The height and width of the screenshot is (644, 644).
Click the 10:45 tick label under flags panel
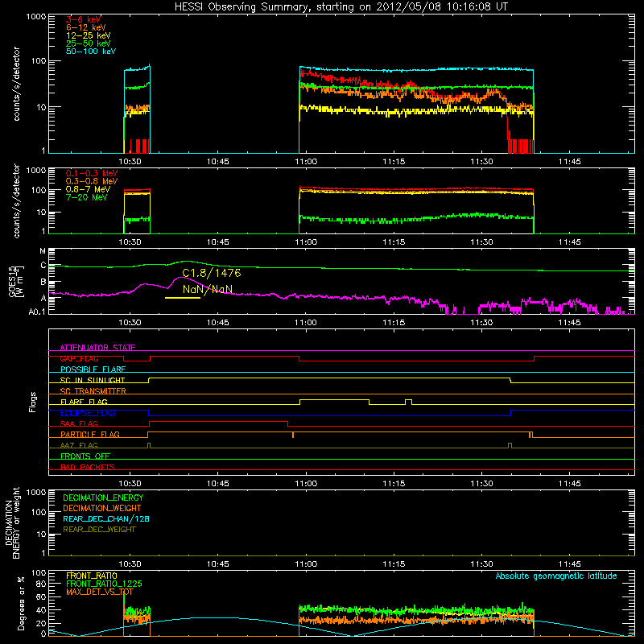click(217, 484)
